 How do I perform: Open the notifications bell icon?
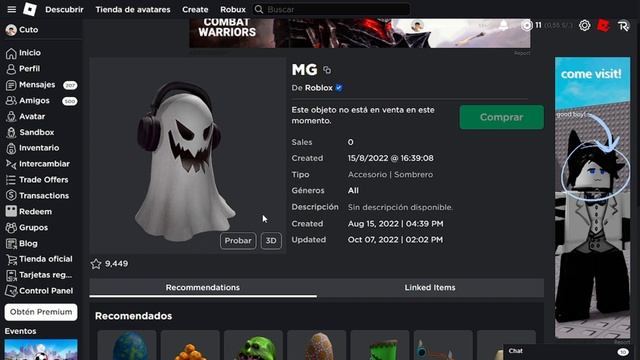(504, 25)
